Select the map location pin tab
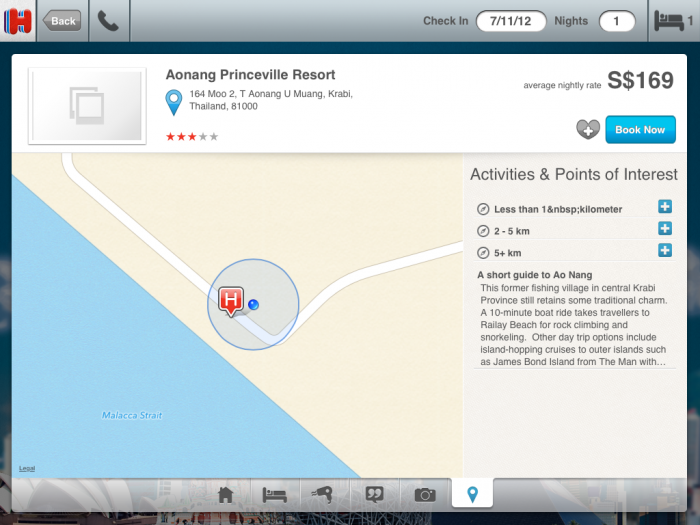The image size is (700, 525). click(x=473, y=494)
